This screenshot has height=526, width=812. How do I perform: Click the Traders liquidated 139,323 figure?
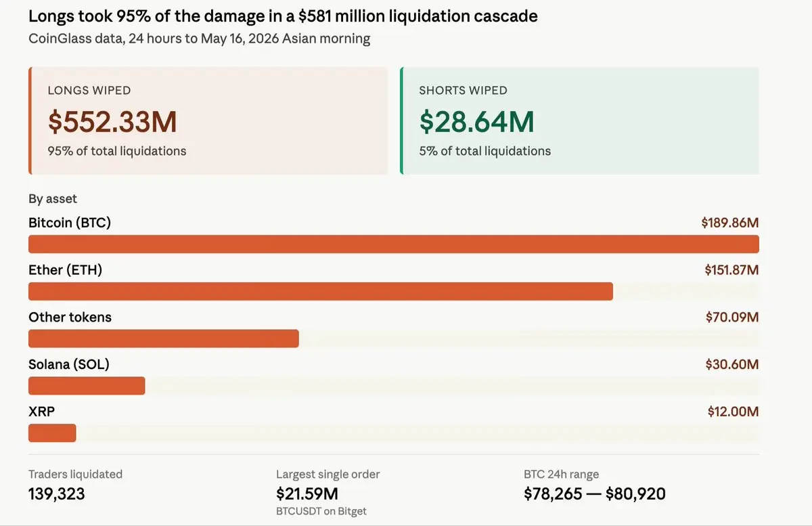(57, 494)
